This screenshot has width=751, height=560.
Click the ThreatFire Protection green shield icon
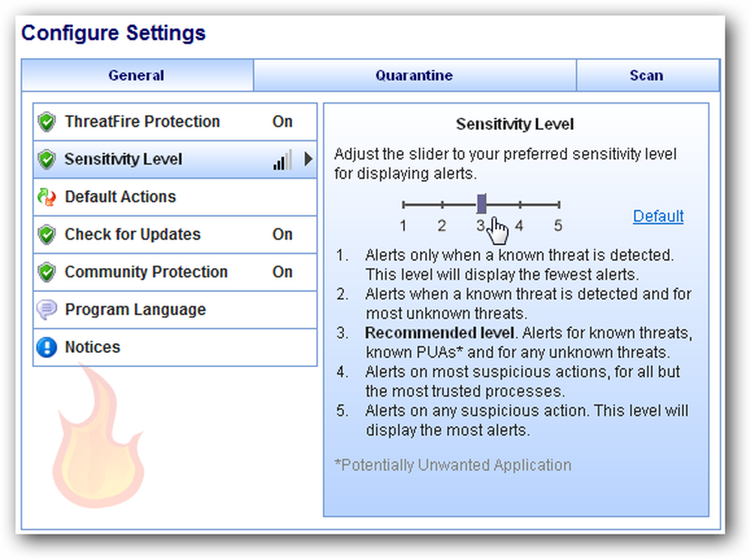[x=47, y=122]
